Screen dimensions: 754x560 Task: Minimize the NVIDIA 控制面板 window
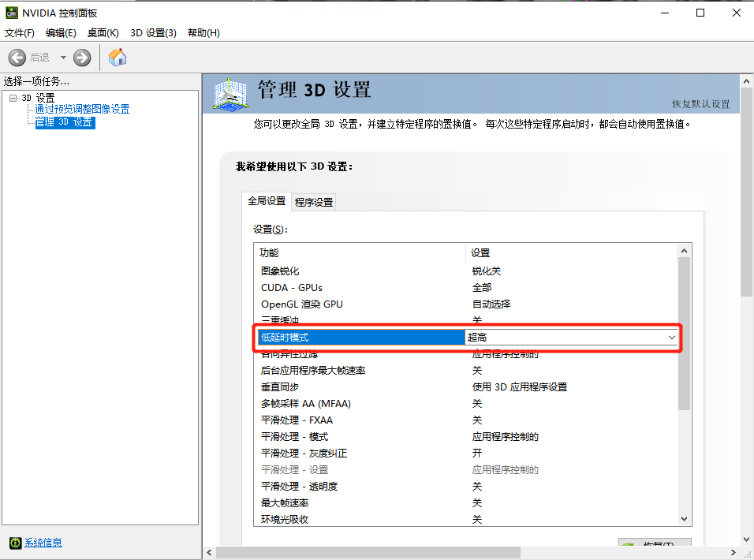point(665,13)
